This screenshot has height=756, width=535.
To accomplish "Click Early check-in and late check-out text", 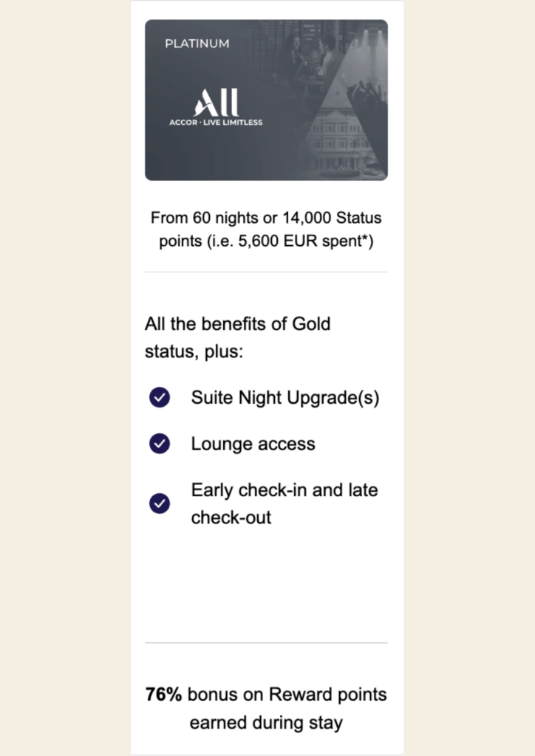I will click(x=284, y=504).
